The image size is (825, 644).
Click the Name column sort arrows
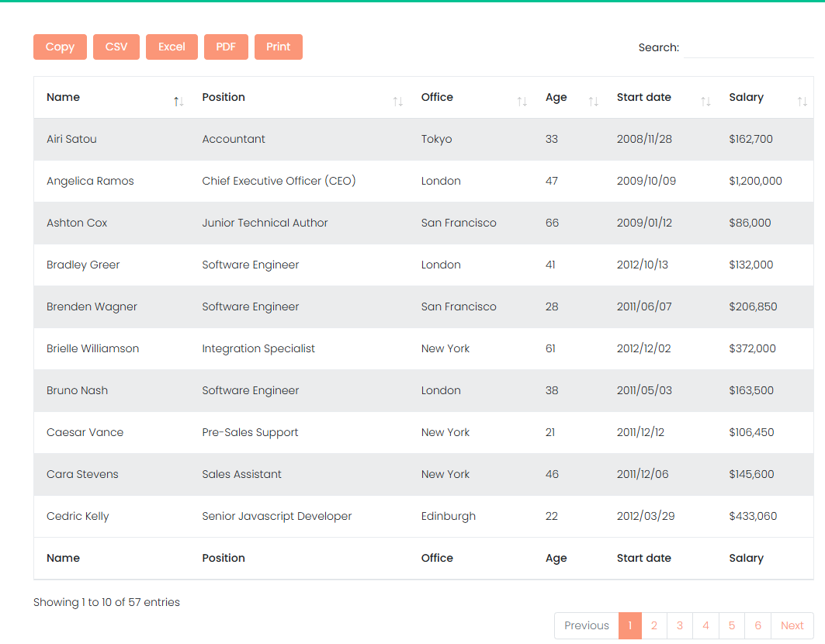pyautogui.click(x=178, y=100)
